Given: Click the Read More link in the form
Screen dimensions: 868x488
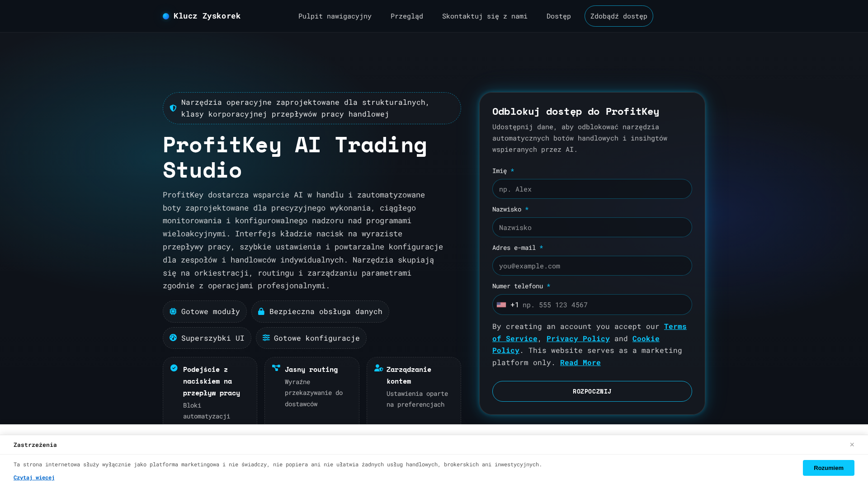Looking at the screenshot, I should pyautogui.click(x=580, y=362).
